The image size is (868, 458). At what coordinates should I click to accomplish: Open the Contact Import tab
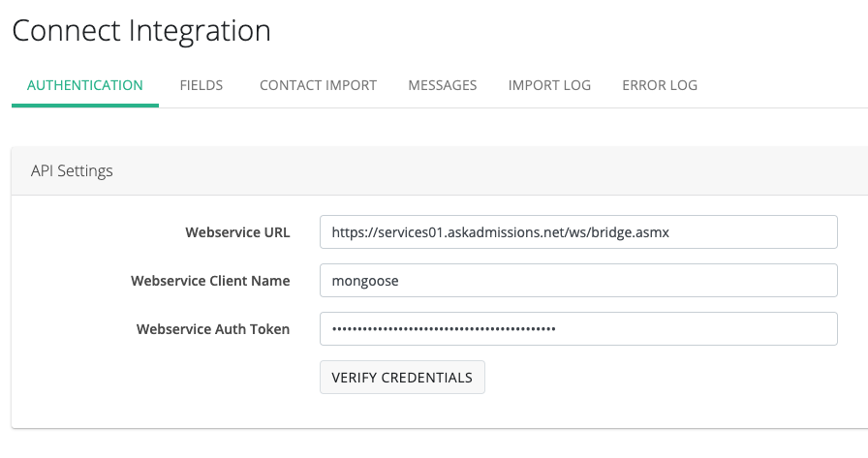318,85
